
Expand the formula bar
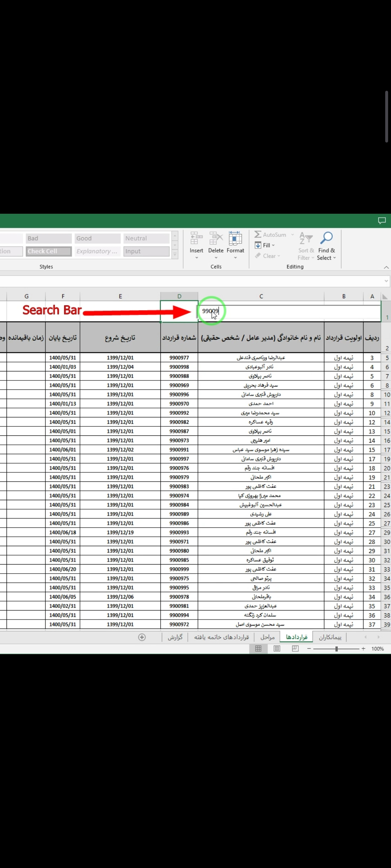coord(386,281)
